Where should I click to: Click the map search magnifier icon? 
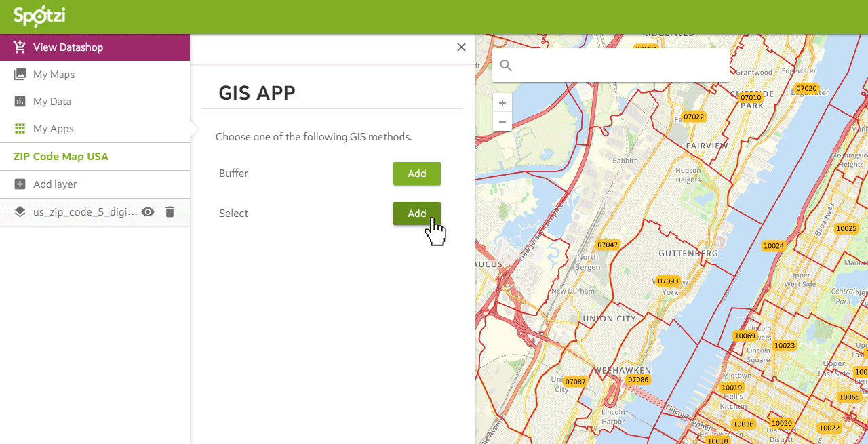(x=506, y=66)
